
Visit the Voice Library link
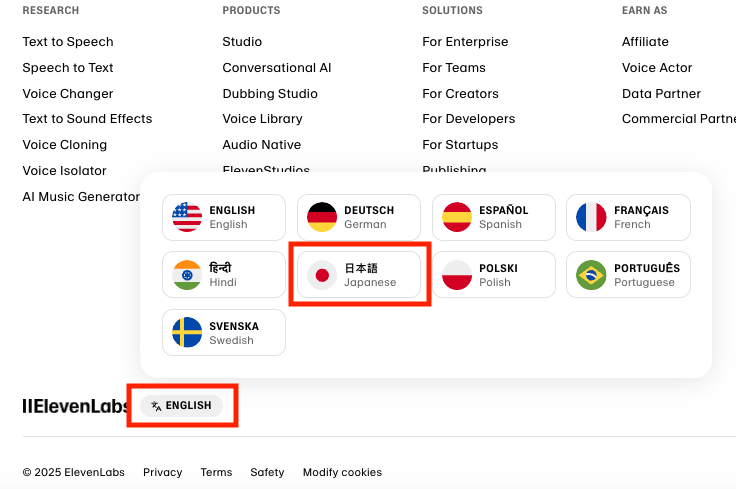(262, 119)
